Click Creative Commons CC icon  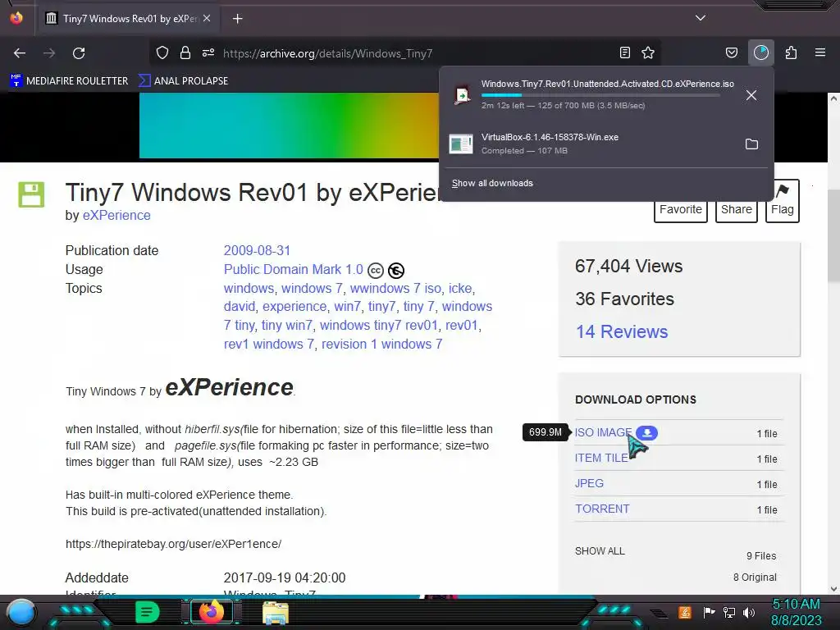tap(376, 271)
